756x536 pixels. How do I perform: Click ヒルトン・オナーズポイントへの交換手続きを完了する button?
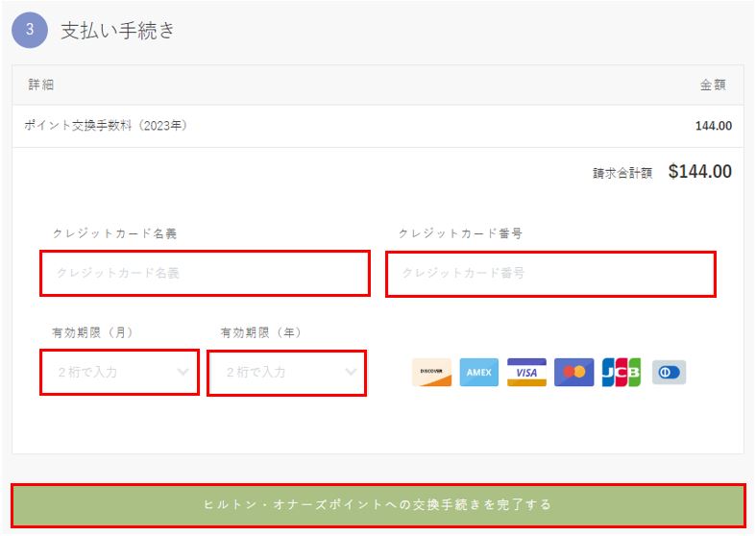tap(378, 505)
